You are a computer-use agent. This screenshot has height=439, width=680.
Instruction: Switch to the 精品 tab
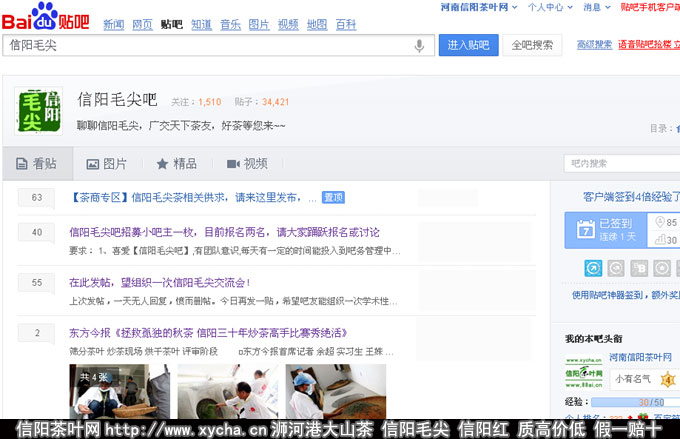177,164
